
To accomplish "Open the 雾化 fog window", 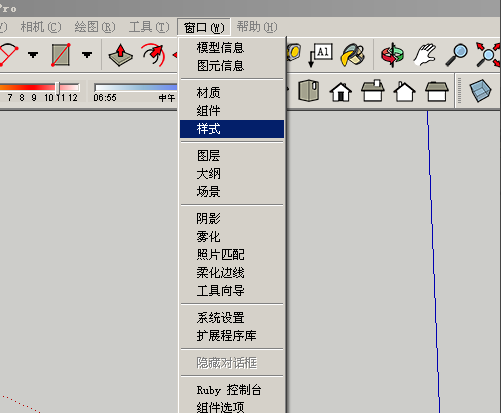I will click(x=232, y=237).
